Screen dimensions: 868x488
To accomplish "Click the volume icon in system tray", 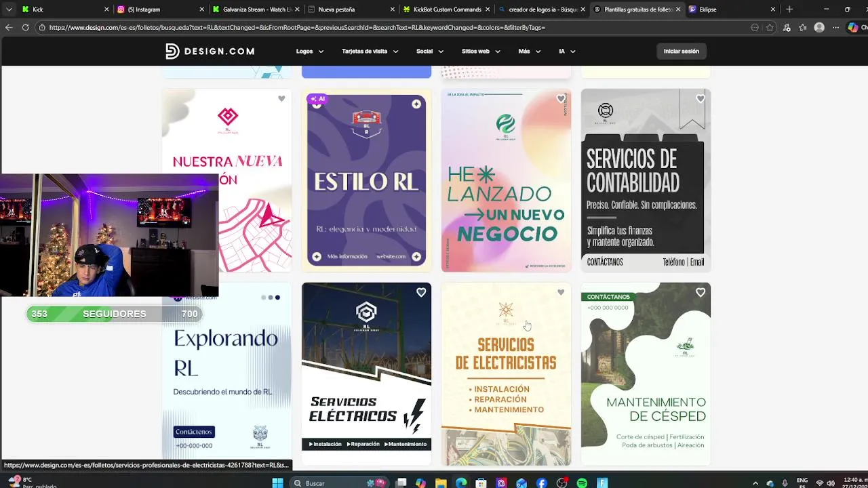I will 831,483.
